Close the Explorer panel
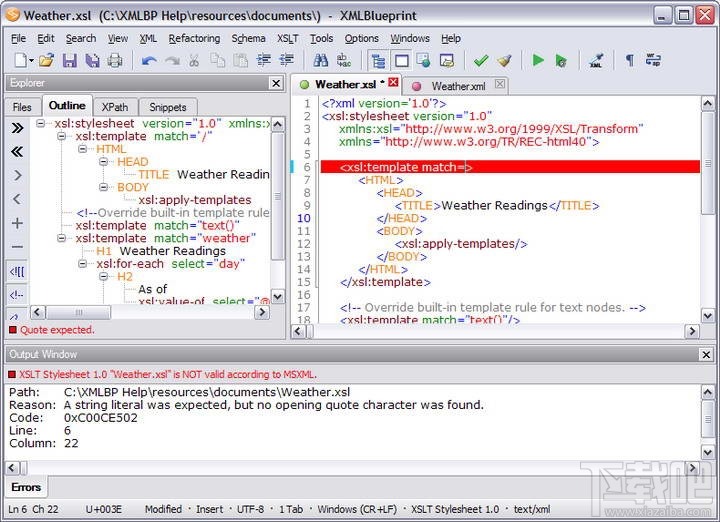This screenshot has width=720, height=522. tap(276, 83)
